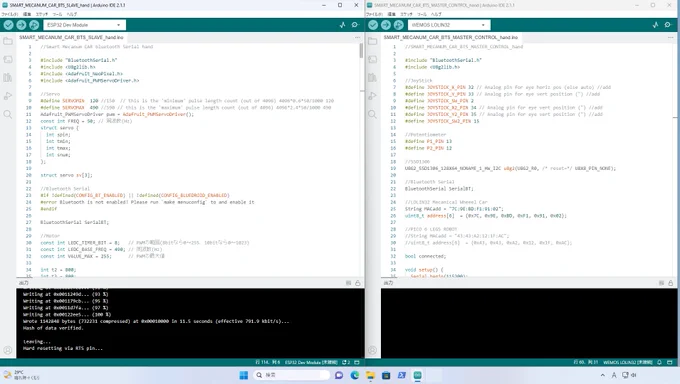The height and width of the screenshot is (384, 680).
Task: Click Upload button in left IDE window
Action: (21, 25)
